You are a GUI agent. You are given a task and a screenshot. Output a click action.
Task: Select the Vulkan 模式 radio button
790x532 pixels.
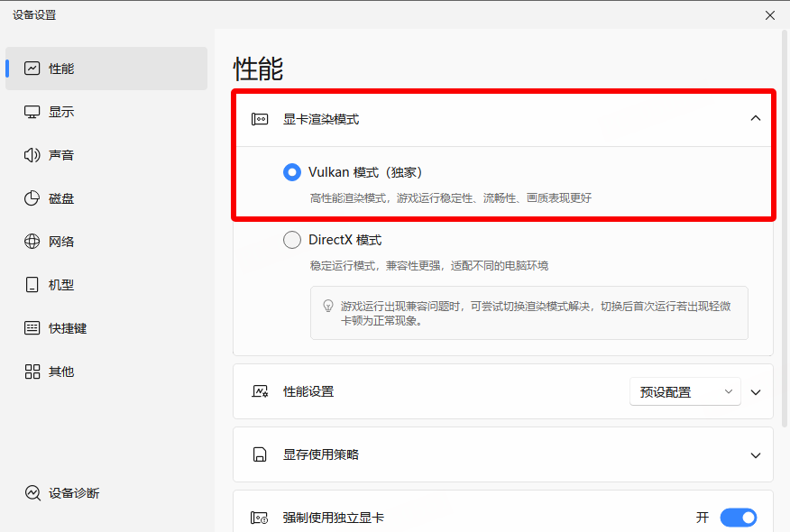coord(292,172)
